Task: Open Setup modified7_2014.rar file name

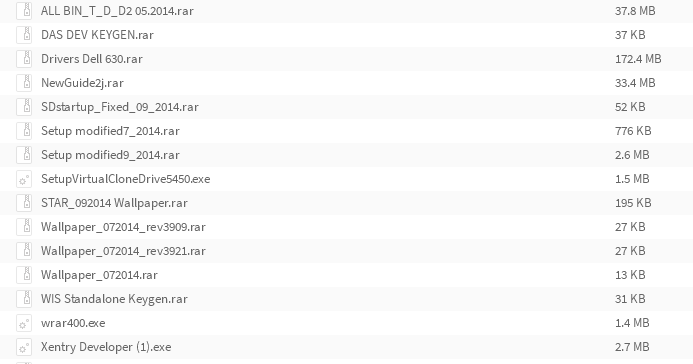Action: tap(110, 131)
